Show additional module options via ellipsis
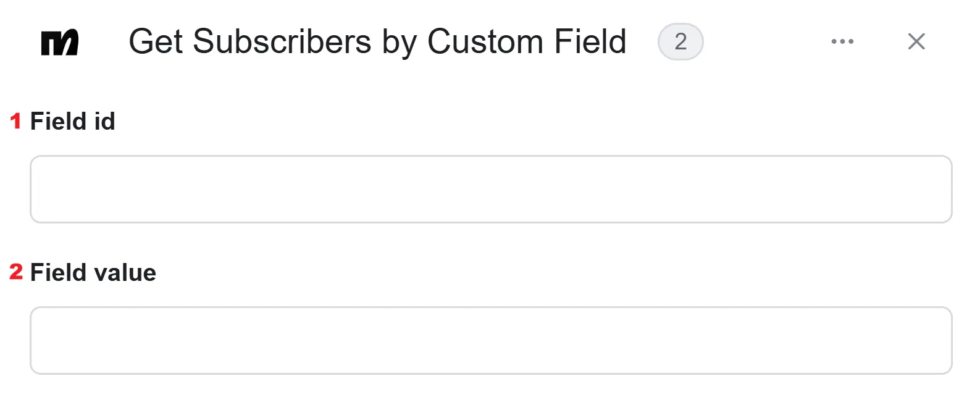This screenshot has width=980, height=405. coord(842,41)
